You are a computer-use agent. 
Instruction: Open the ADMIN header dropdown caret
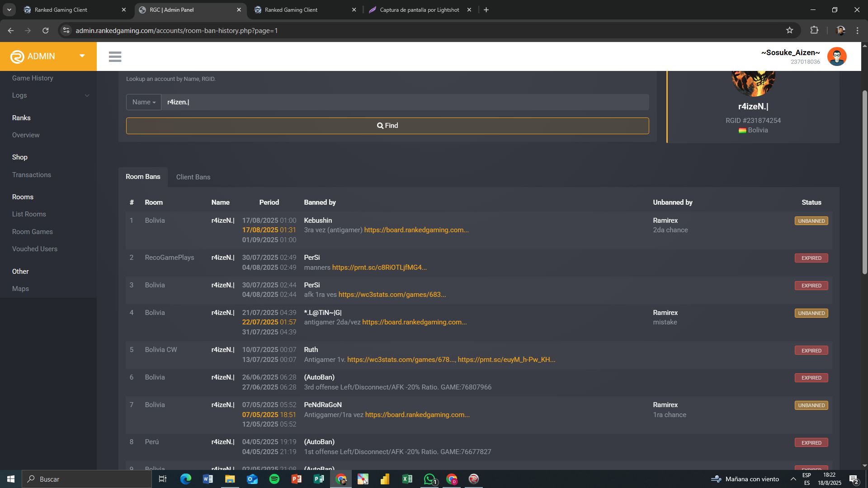(x=82, y=56)
